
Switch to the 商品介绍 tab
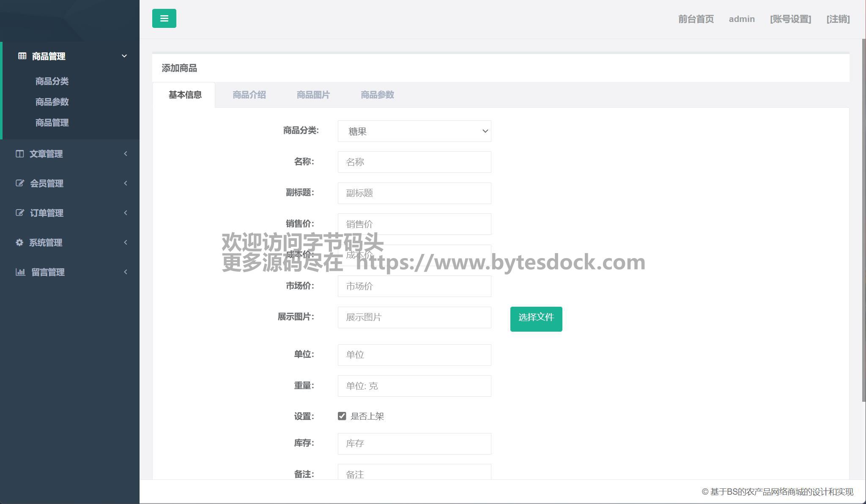point(249,95)
